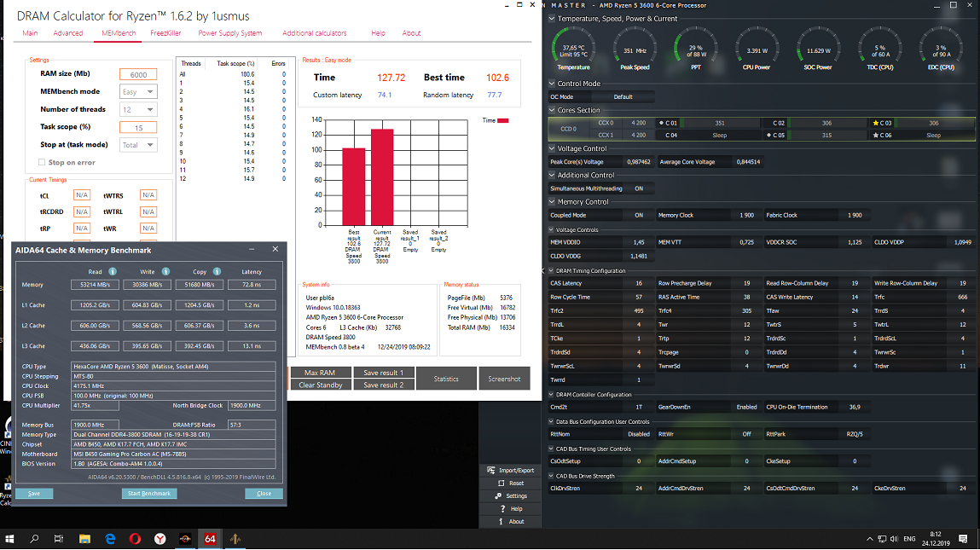
Task: Open the About tab in DRAM Calculator
Action: pos(411,33)
